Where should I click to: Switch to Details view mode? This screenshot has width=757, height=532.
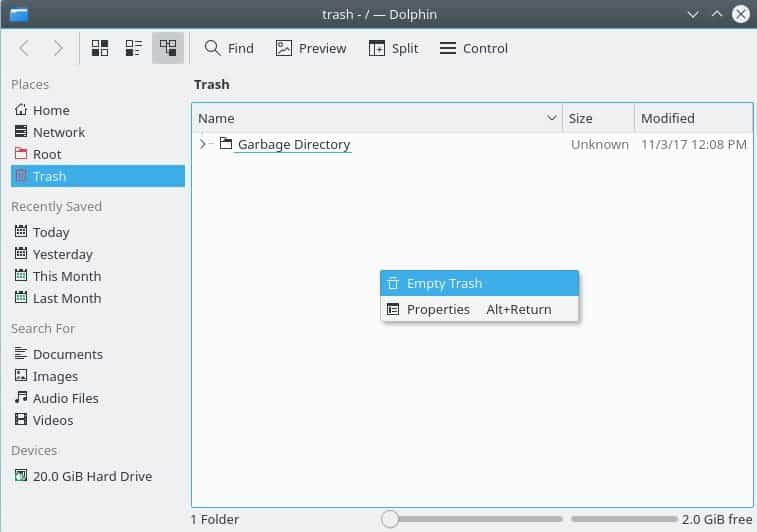point(168,48)
